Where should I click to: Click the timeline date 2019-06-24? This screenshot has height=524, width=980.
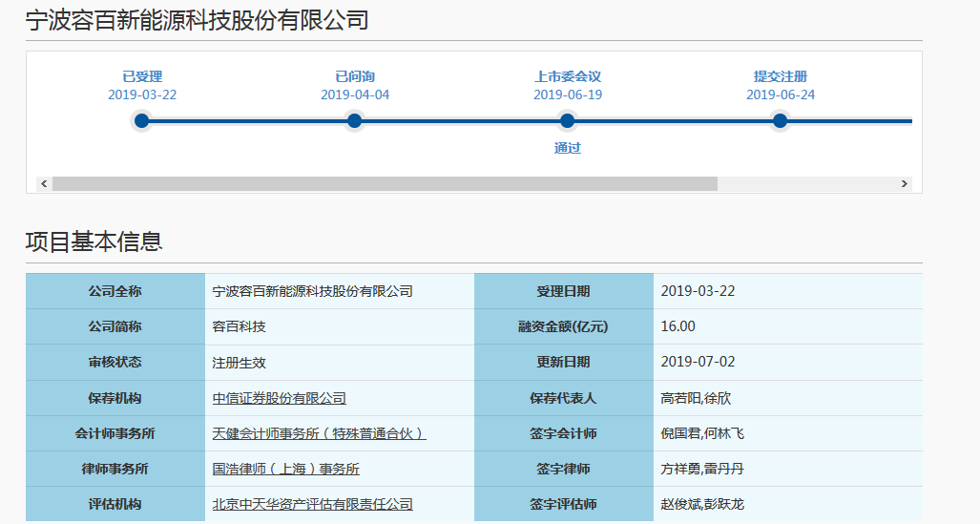point(781,94)
